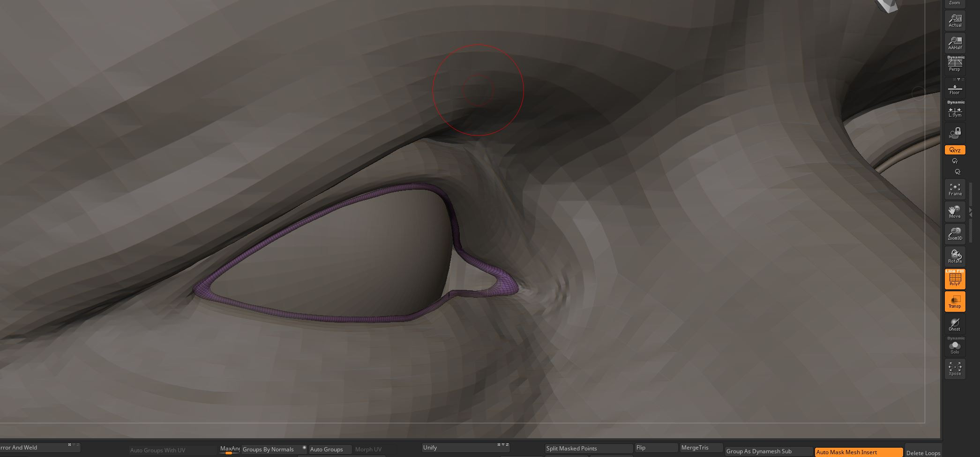The height and width of the screenshot is (457, 980).
Task: Click the Mirror And Weld button
Action: (x=40, y=448)
